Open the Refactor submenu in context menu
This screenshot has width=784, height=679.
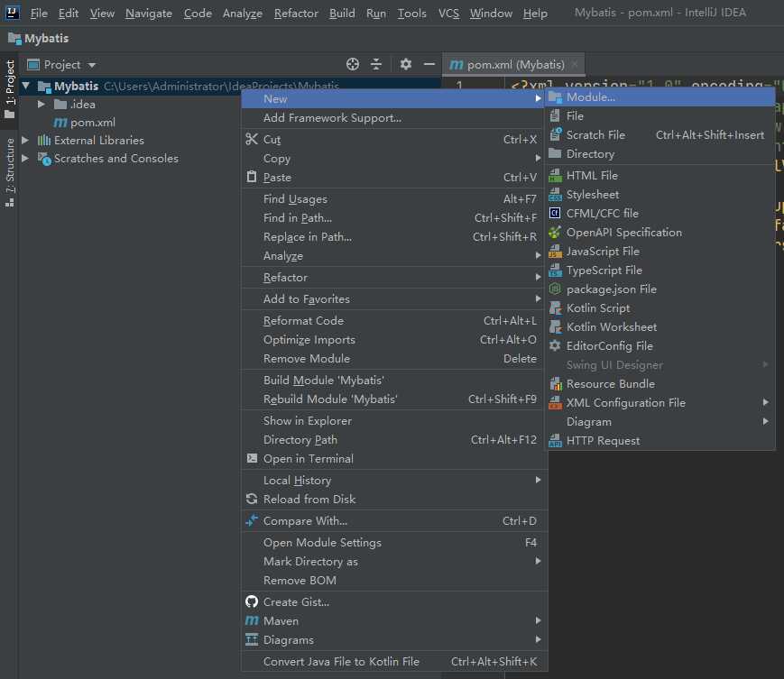pos(394,277)
